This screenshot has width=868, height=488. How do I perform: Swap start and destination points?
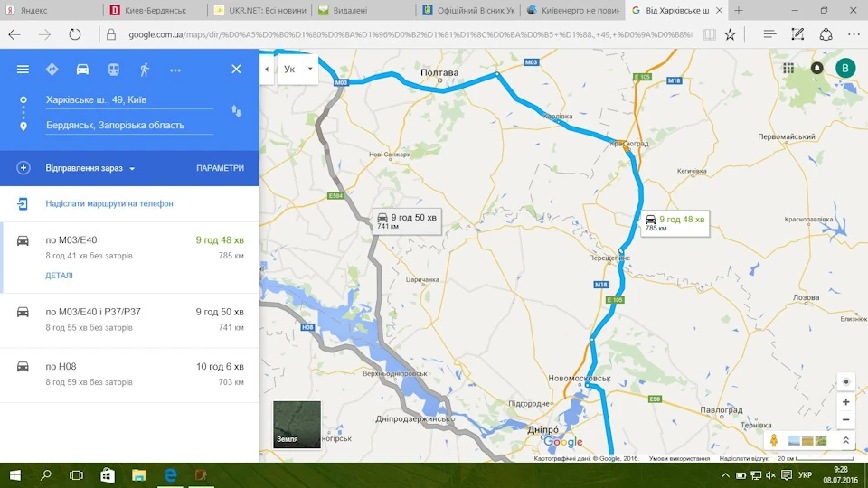click(236, 111)
